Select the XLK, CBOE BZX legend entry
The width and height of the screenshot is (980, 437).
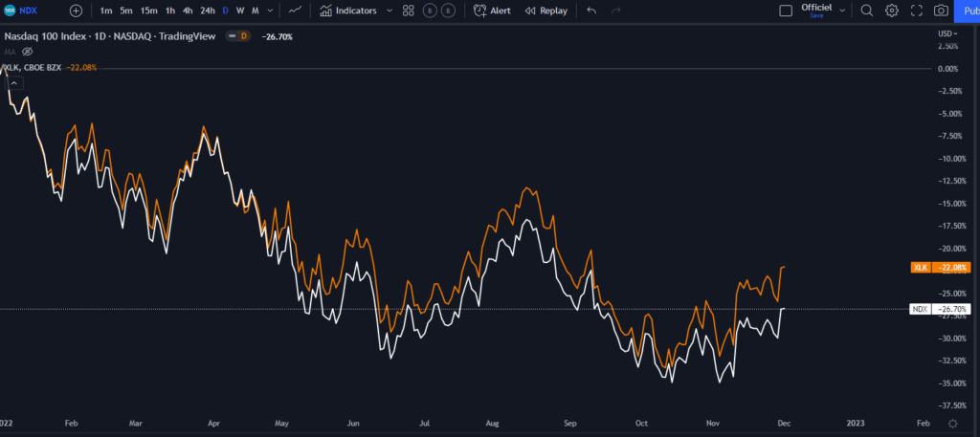(33, 68)
